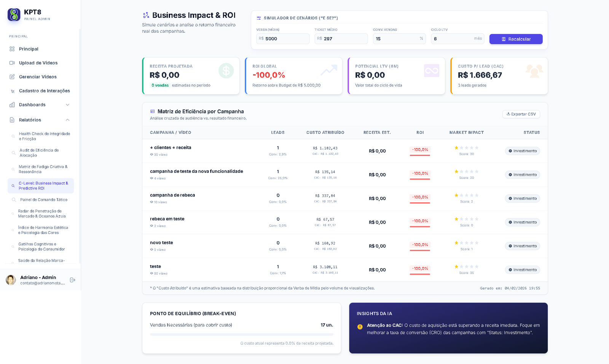Expand the Dashboards section chevron
The width and height of the screenshot is (609, 364).
pyautogui.click(x=68, y=105)
